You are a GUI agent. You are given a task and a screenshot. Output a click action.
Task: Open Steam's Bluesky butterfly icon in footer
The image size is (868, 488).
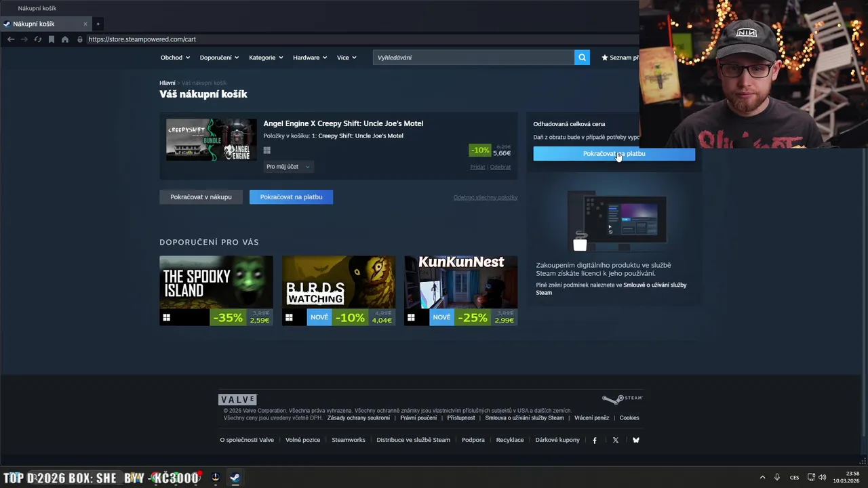[636, 440]
